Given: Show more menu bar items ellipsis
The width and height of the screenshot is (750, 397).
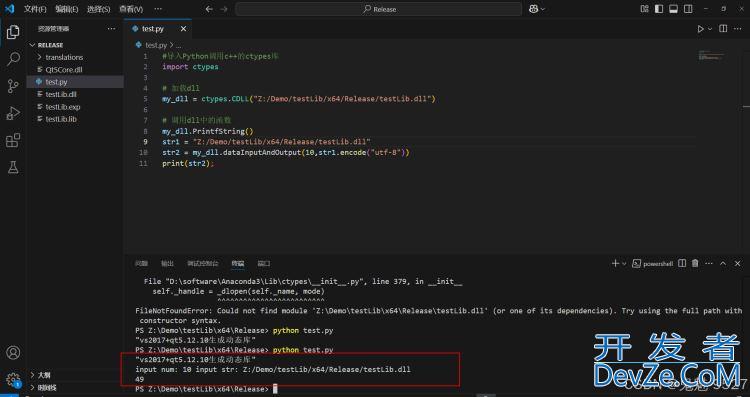Looking at the screenshot, I should pos(158,9).
